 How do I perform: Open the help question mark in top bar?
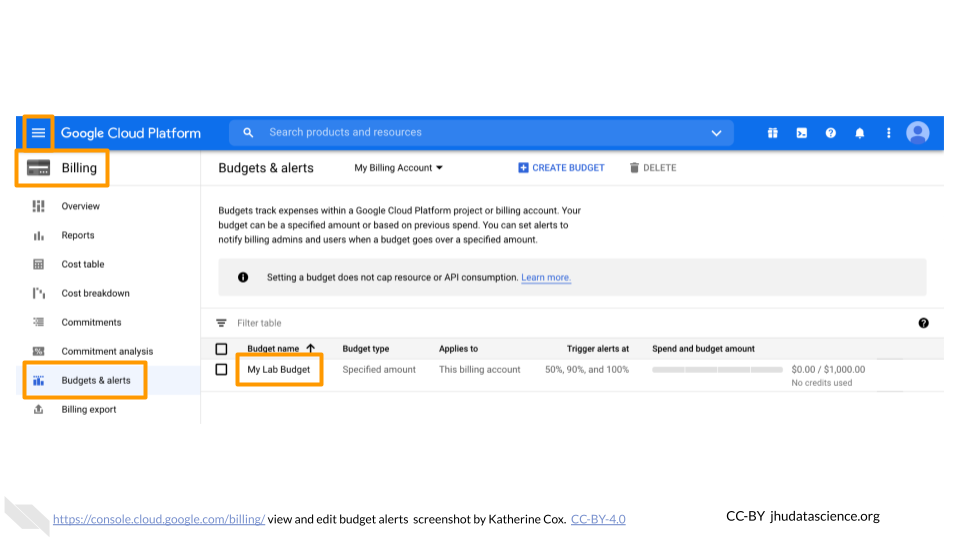point(830,133)
